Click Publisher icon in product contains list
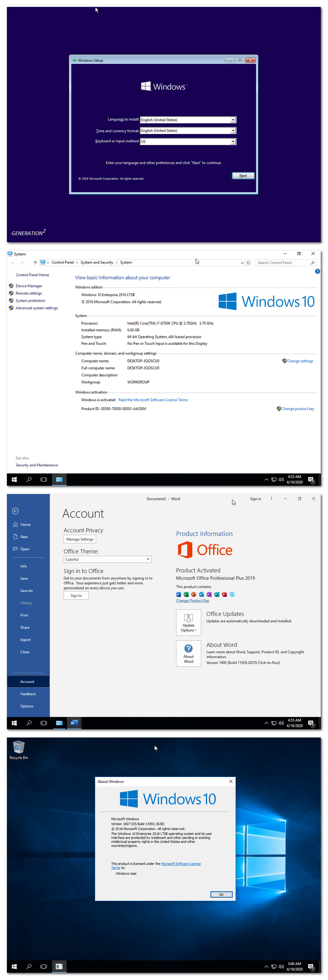This screenshot has width=328, height=980. [216, 594]
